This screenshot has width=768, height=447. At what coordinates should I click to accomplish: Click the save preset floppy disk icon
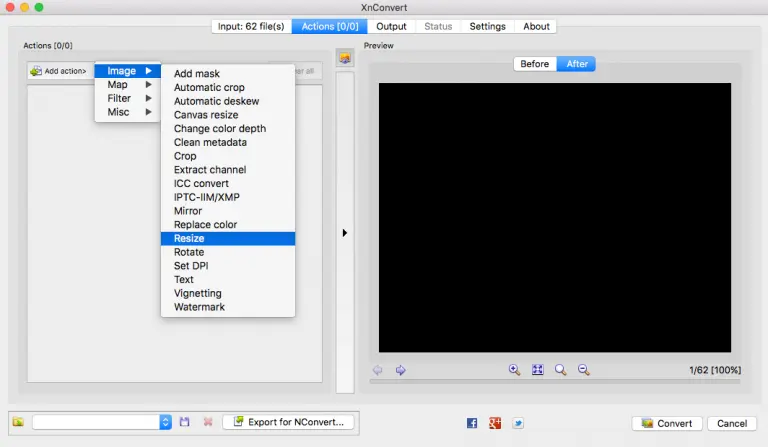(x=184, y=422)
